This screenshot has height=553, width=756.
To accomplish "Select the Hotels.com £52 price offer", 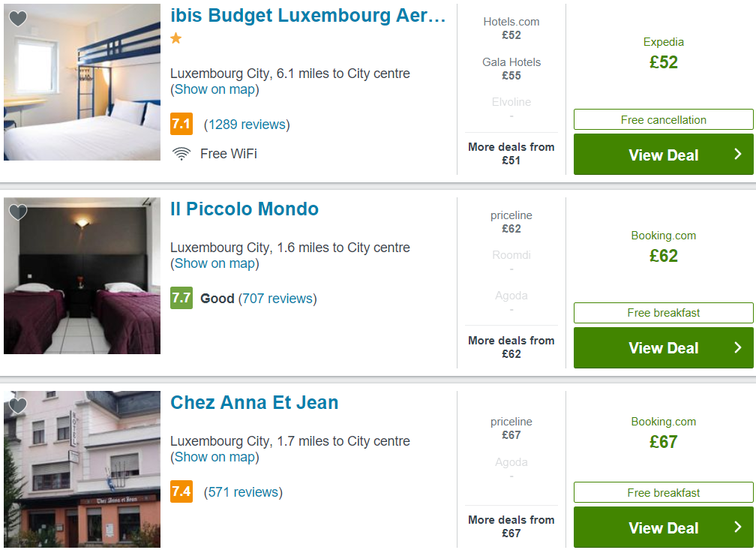I will [x=511, y=29].
